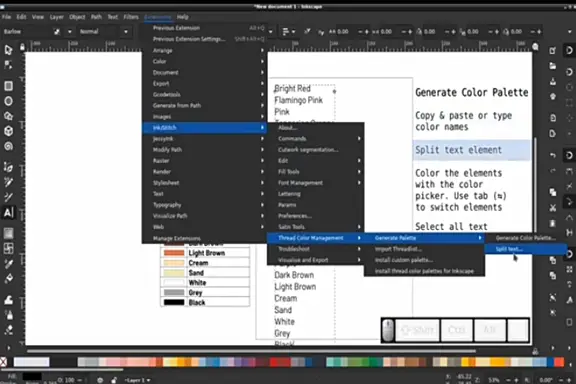This screenshot has height=384, width=576.
Task: Select the Rectangle tool
Action: [x=8, y=86]
